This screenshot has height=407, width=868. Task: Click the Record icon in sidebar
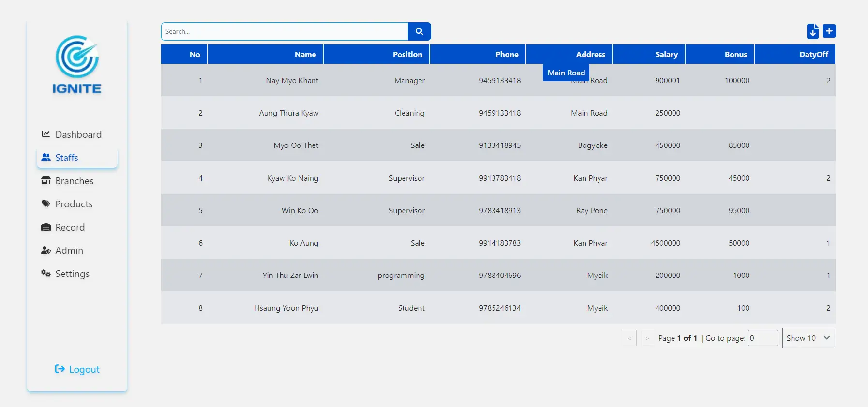46,227
